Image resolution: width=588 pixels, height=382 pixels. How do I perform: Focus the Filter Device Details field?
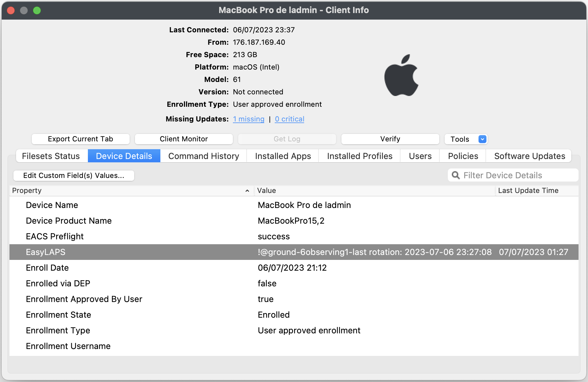(x=513, y=175)
